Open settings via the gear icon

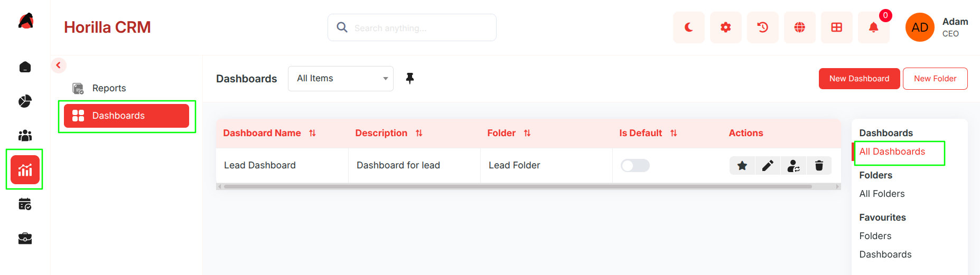[725, 27]
